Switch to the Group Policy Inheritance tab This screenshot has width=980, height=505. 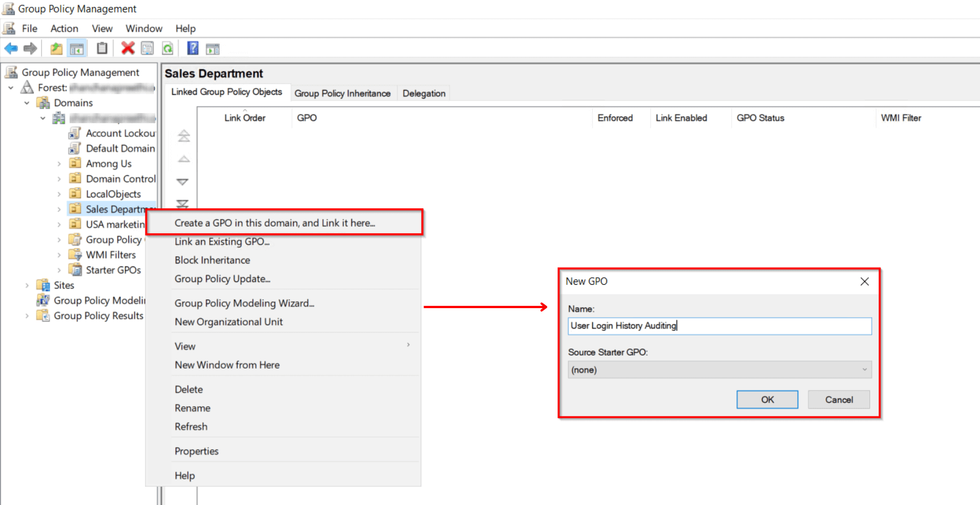point(342,94)
